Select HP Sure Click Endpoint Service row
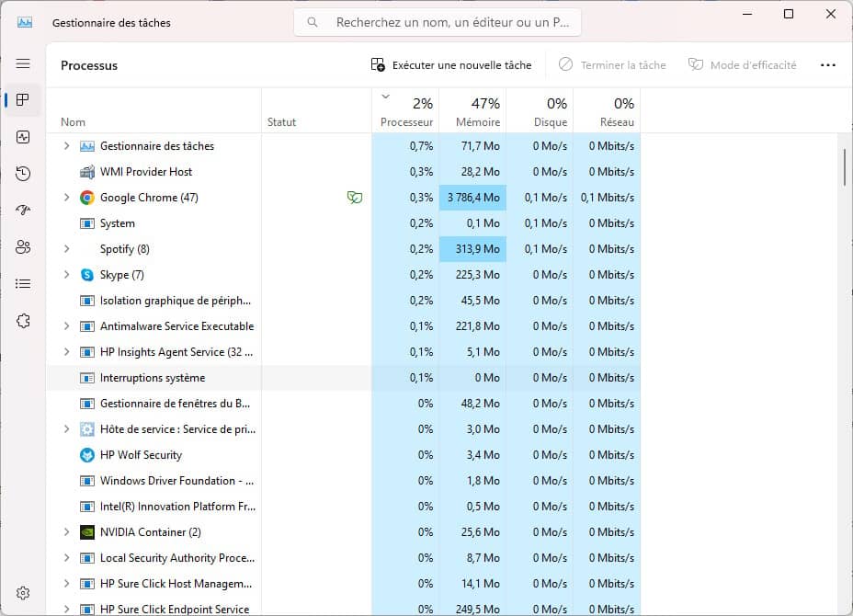 click(343, 609)
